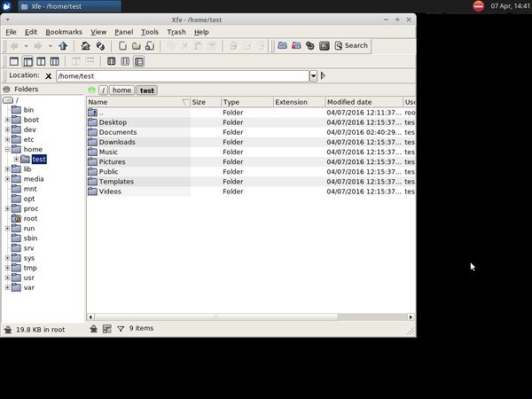The image size is (532, 399).
Task: Clear the location field with X icon
Action: 48,76
